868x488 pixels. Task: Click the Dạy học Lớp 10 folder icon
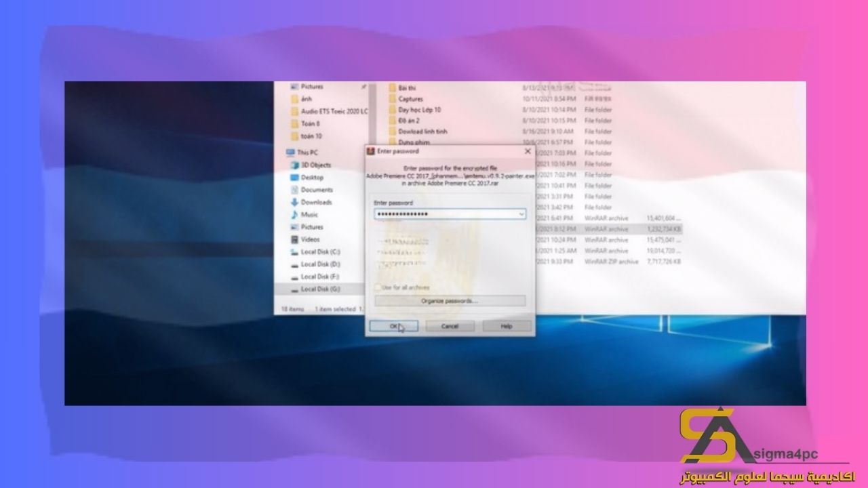click(392, 110)
